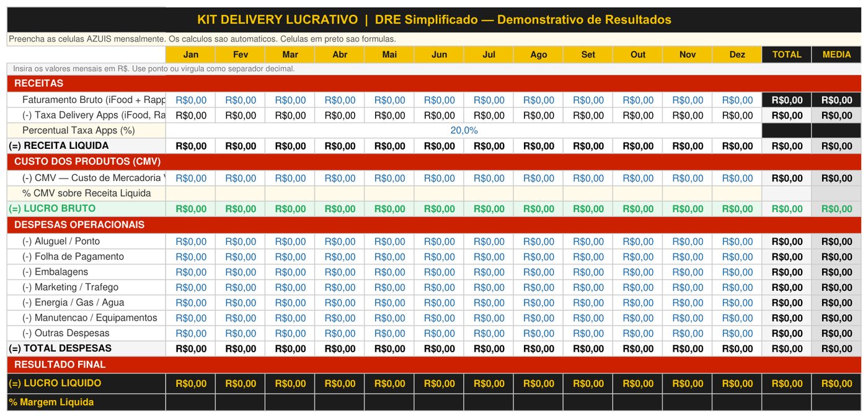868x418 pixels.
Task: Click the % CMV sobre Receita Liquida label
Action: [x=87, y=193]
